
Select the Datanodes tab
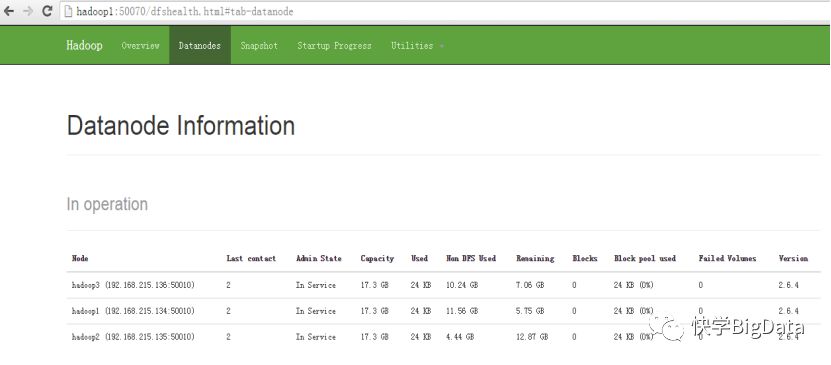(200, 46)
